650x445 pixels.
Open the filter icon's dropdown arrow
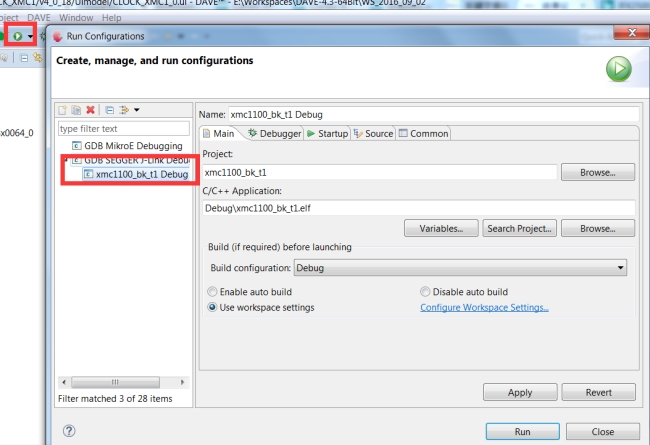136,110
